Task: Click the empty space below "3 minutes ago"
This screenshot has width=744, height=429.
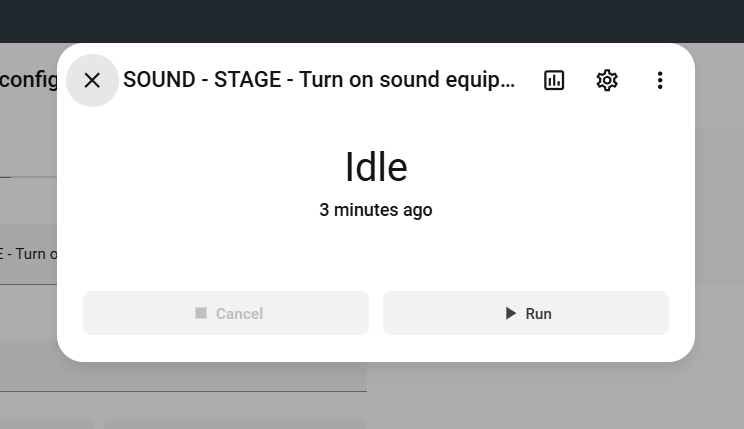Action: pyautogui.click(x=376, y=252)
